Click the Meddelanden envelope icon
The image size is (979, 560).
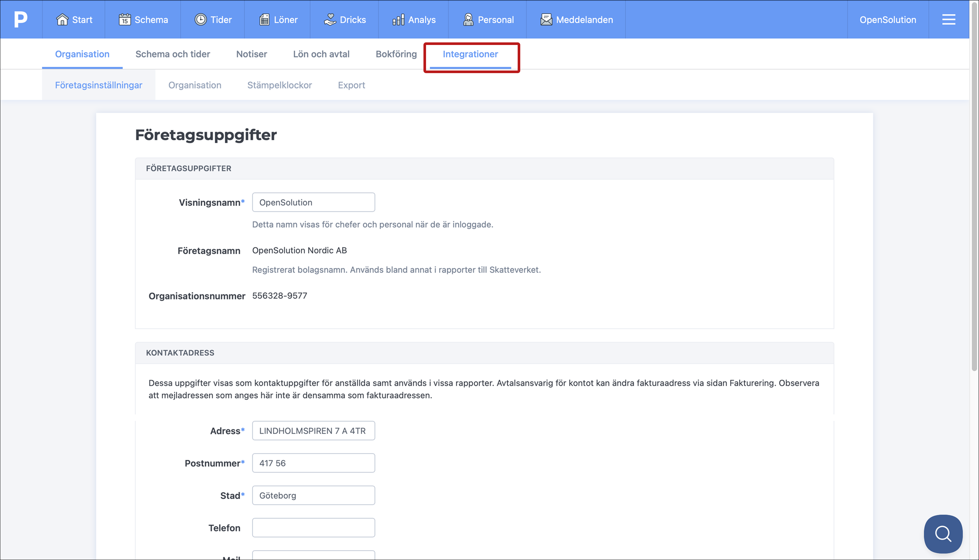click(x=546, y=20)
